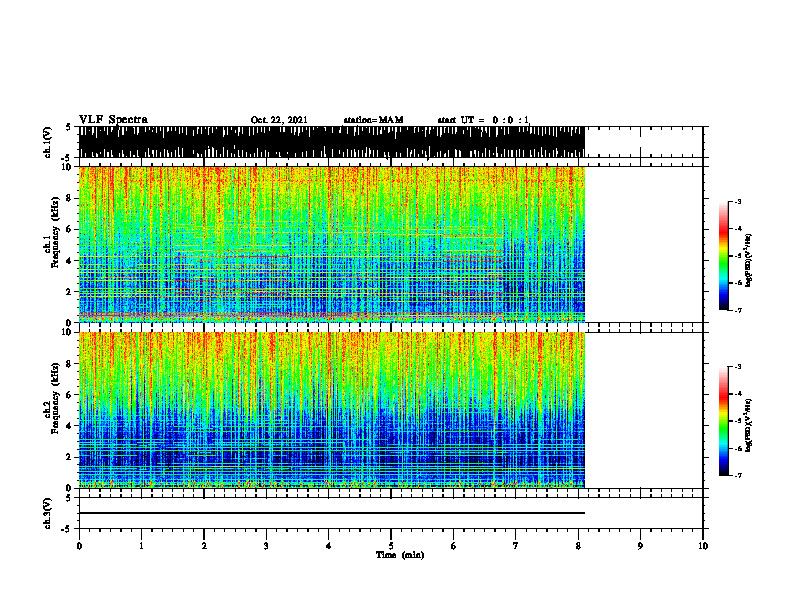This screenshot has width=792, height=612.
Task: Click time axis tick label "1"
Action: (x=141, y=546)
